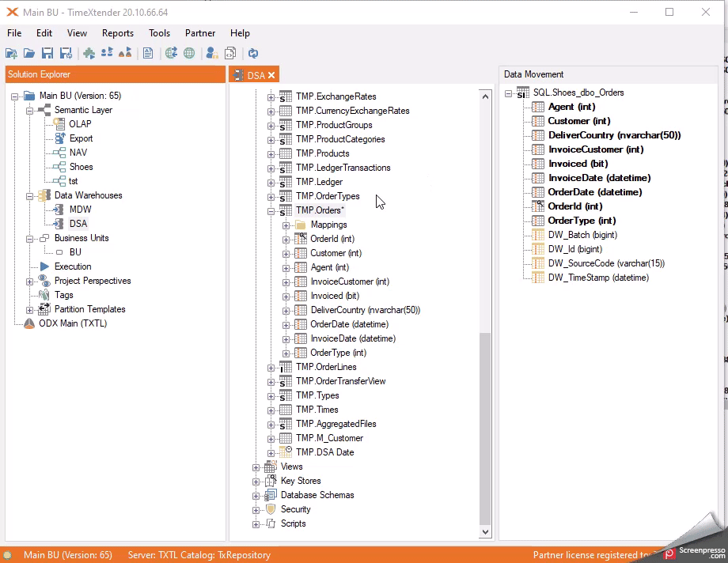Collapse the Data Warehouses node
This screenshot has height=563, width=728.
click(x=30, y=196)
